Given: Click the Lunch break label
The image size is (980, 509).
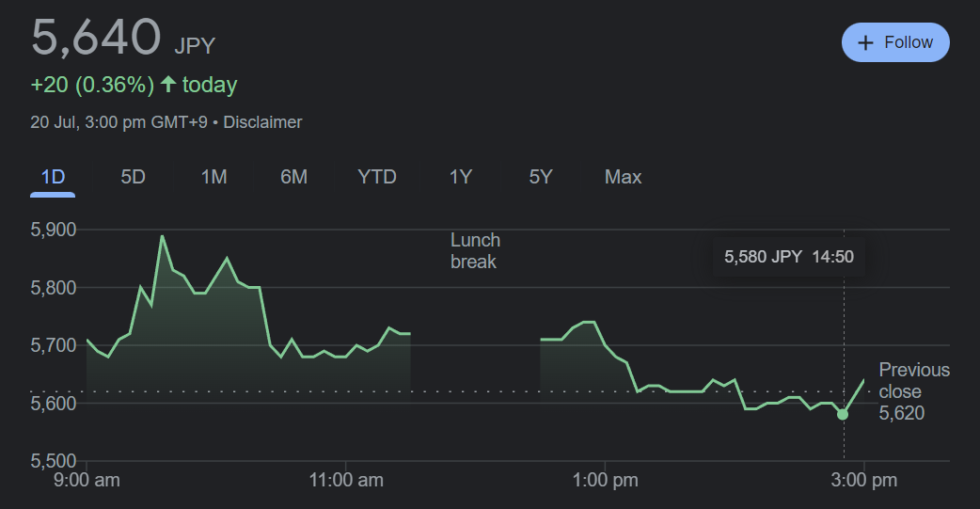Looking at the screenshot, I should [475, 251].
